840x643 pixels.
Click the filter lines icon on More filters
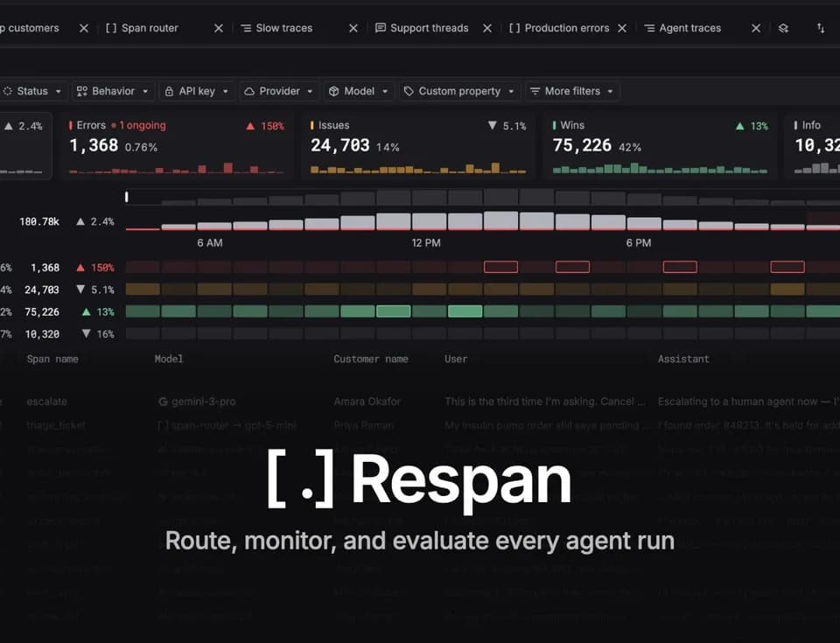click(535, 92)
